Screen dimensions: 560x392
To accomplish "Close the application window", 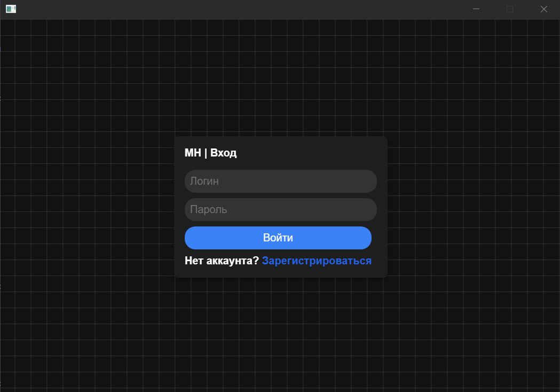I will click(x=544, y=9).
